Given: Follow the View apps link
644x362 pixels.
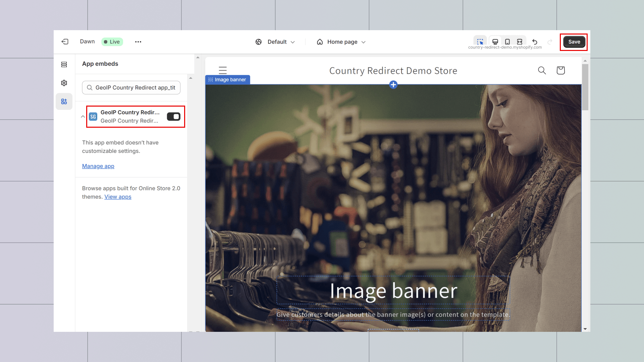Looking at the screenshot, I should tap(118, 197).
